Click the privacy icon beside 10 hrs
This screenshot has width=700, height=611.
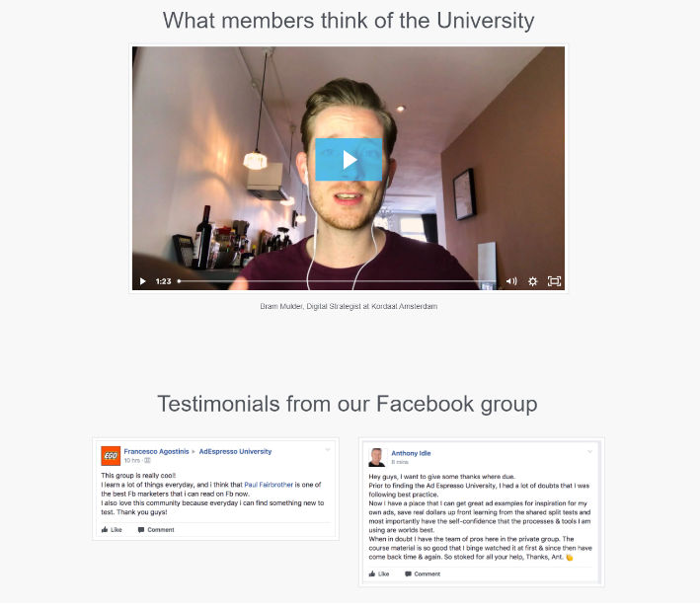click(x=147, y=460)
